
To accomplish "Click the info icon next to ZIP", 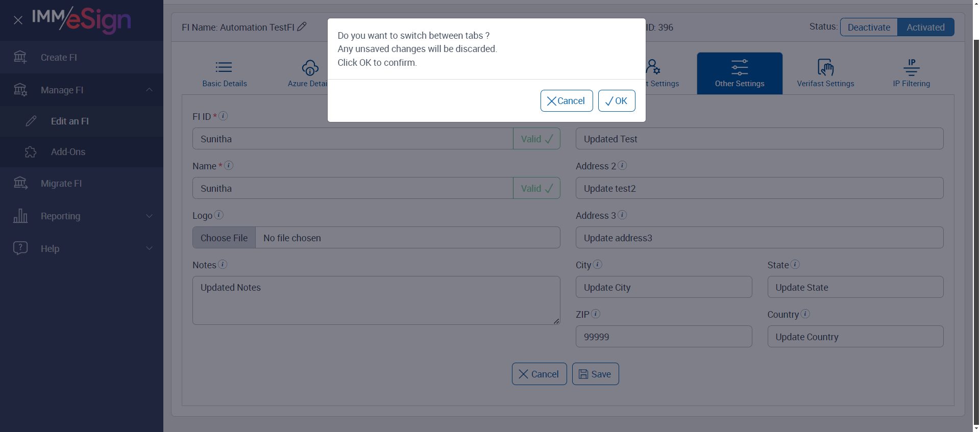I will [595, 314].
